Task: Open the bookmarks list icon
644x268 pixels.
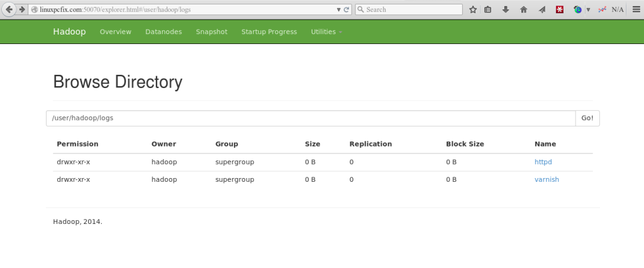Action: click(489, 9)
